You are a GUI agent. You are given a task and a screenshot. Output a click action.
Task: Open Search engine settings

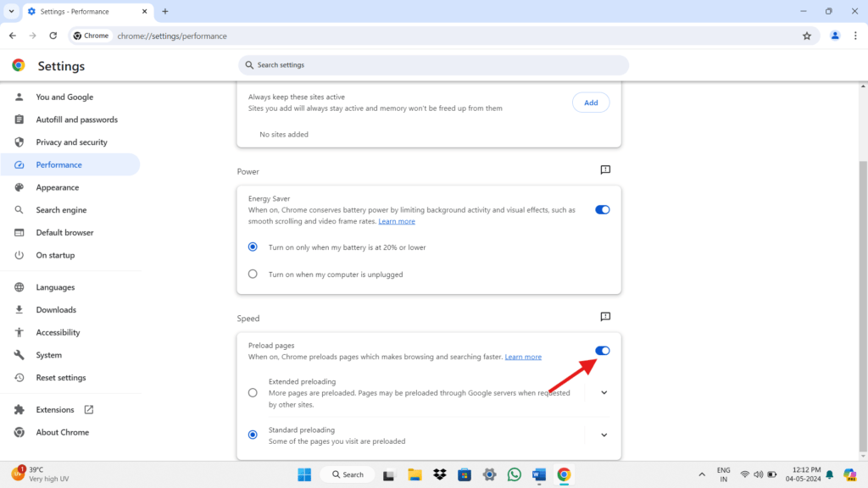[x=70, y=210]
